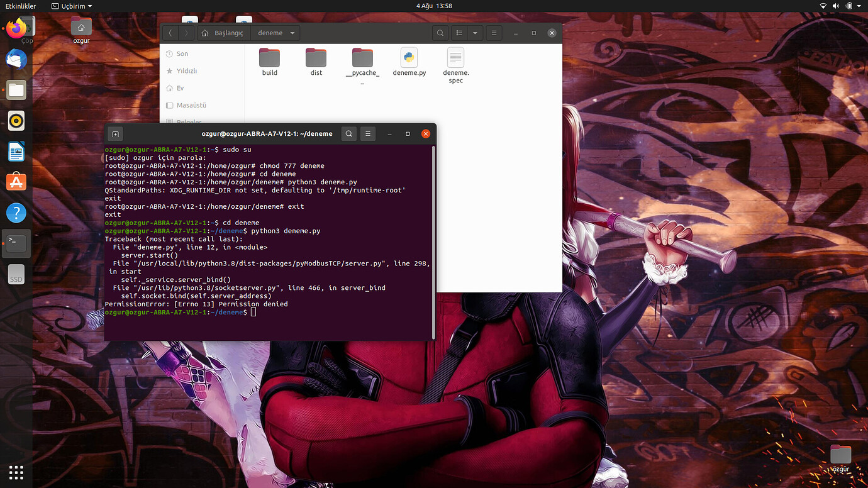Open a new tab in Terminal

click(x=115, y=134)
